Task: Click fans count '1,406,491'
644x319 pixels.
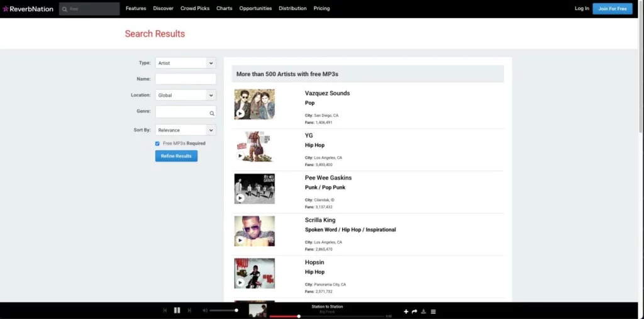Action: (324, 123)
